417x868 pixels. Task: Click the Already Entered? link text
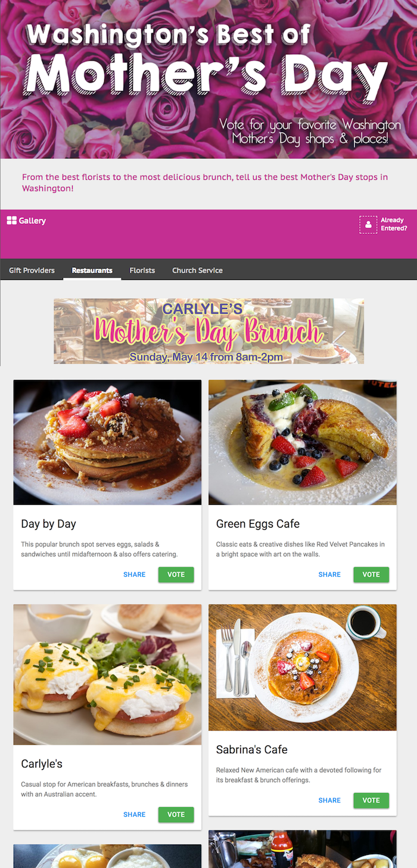pyautogui.click(x=394, y=224)
